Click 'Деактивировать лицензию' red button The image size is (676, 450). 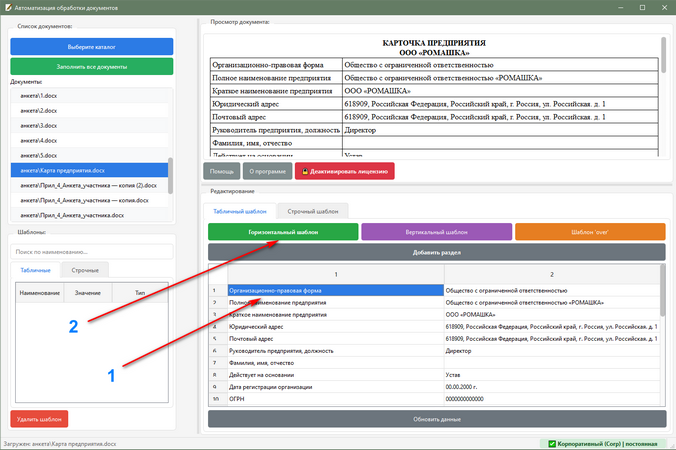click(x=344, y=171)
